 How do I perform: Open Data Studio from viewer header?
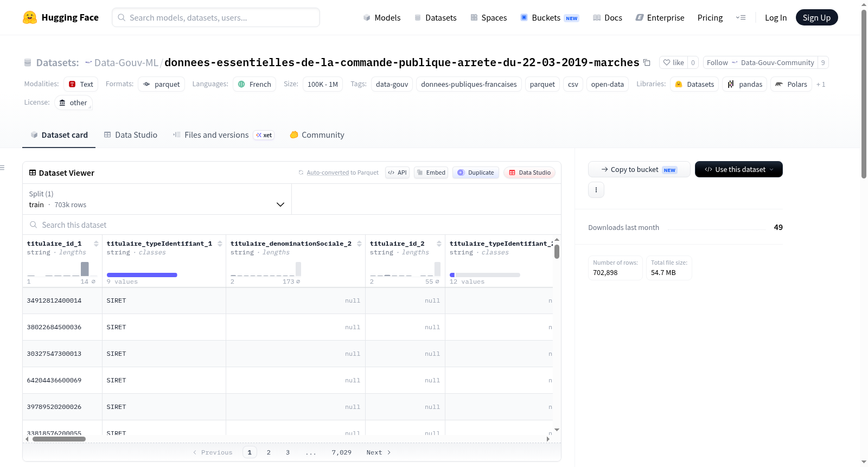[529, 172]
